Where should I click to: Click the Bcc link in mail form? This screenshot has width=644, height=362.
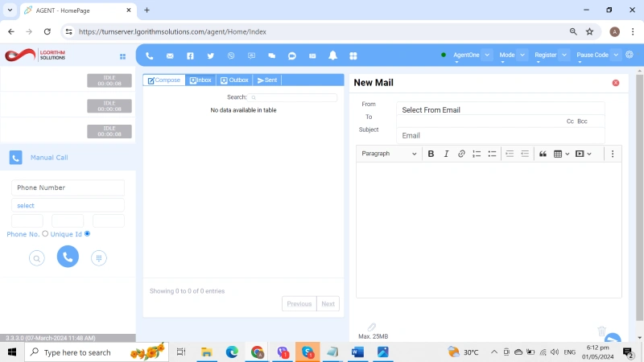[582, 121]
